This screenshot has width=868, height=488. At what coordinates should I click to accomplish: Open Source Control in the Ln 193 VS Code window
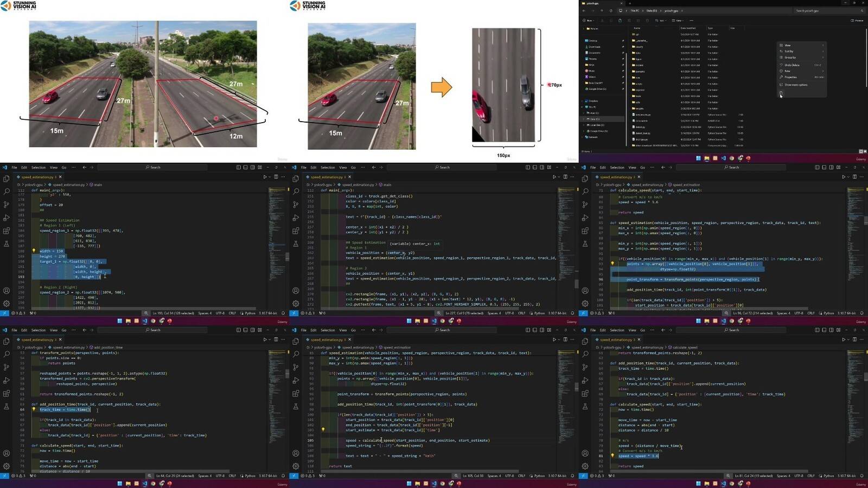[x=7, y=205]
